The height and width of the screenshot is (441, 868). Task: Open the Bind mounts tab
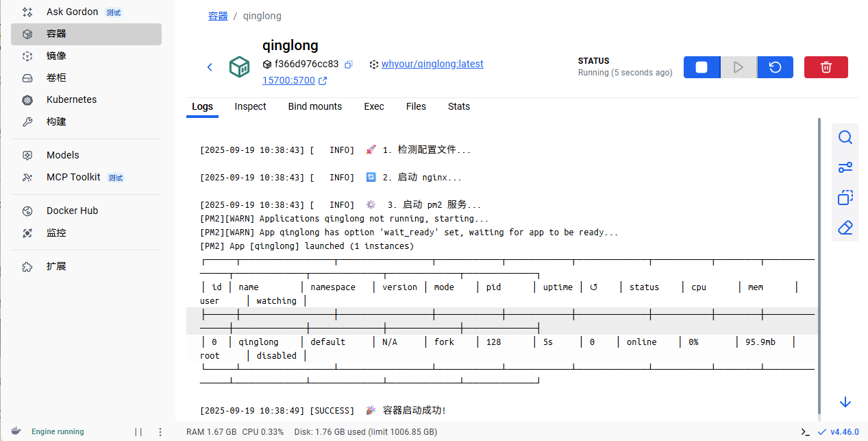pos(314,106)
